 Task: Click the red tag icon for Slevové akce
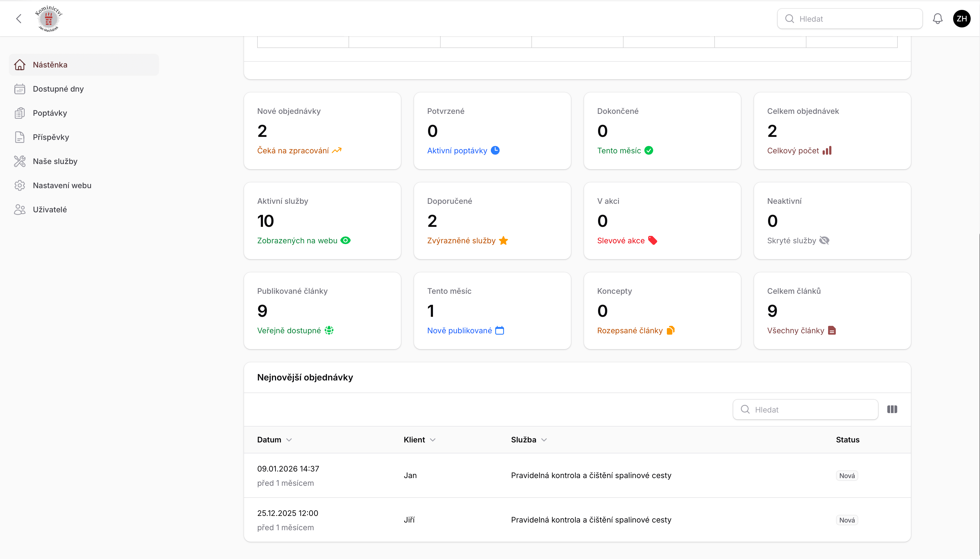pos(652,240)
